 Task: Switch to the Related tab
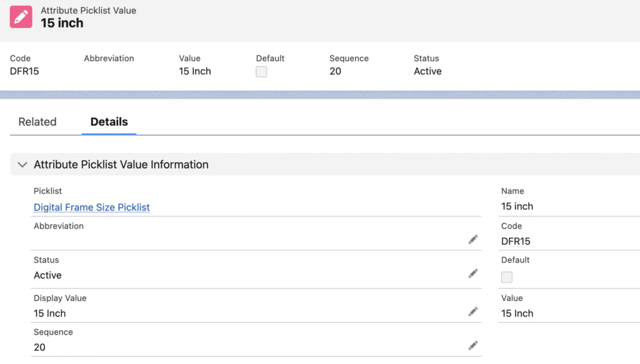click(37, 122)
